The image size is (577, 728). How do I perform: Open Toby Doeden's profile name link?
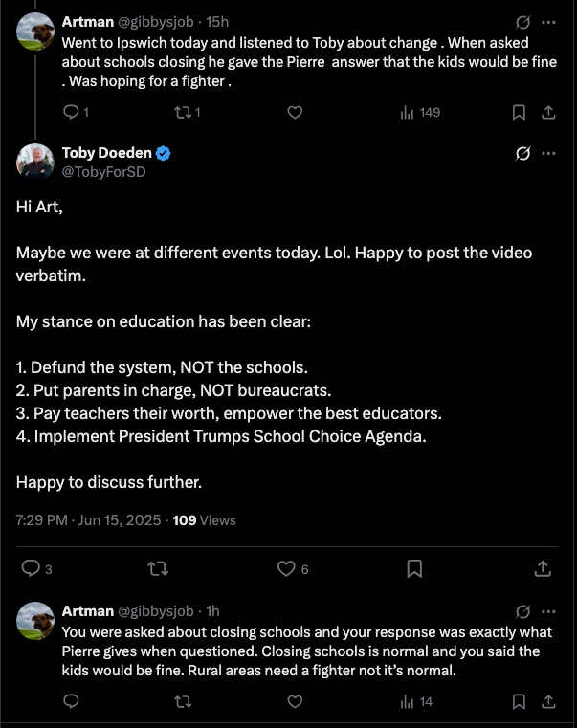pos(107,153)
